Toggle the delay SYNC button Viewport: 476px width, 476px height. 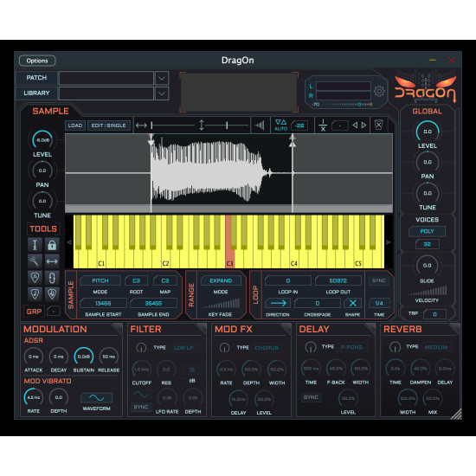click(311, 397)
